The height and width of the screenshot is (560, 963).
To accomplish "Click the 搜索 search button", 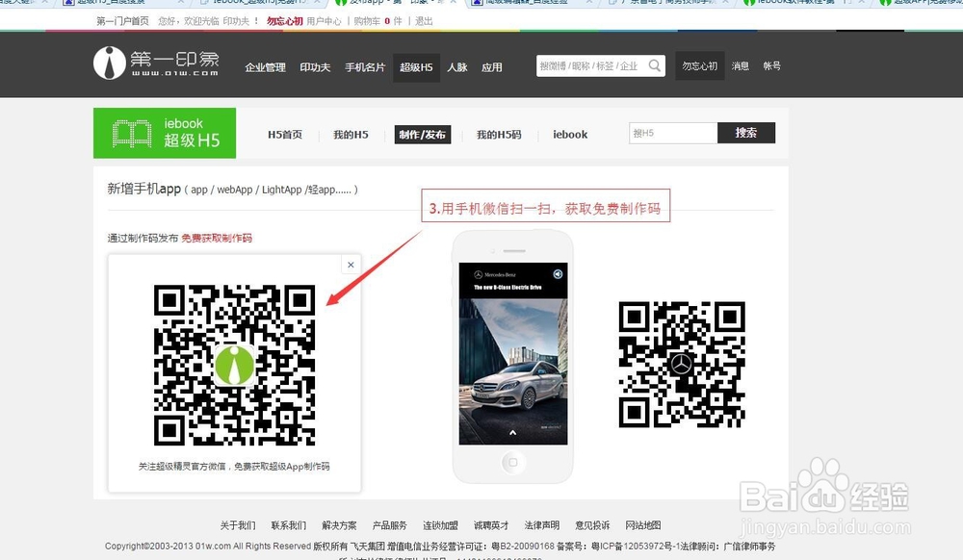I will click(x=746, y=133).
